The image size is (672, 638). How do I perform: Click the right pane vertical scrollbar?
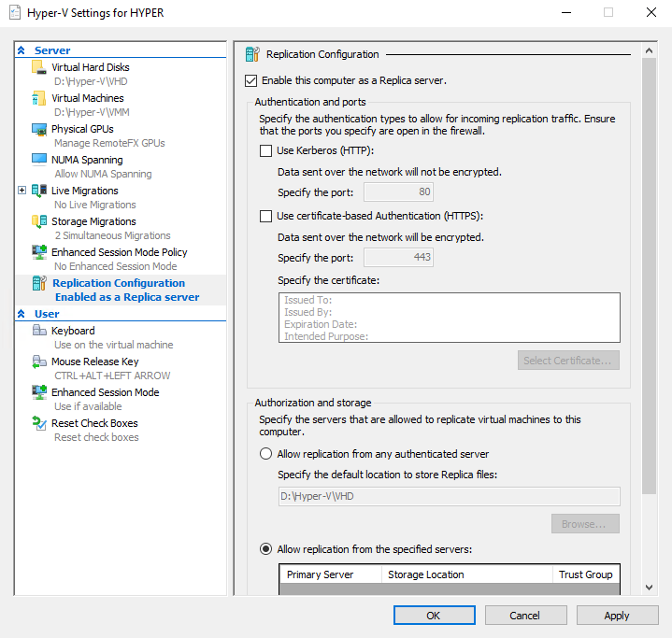pos(650,280)
